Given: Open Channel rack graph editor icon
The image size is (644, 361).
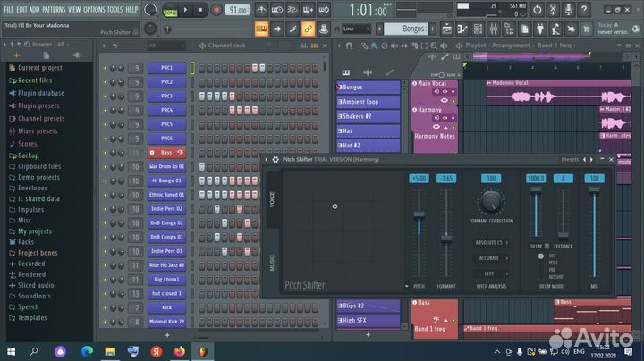Looking at the screenshot, I should pyautogui.click(x=304, y=46).
